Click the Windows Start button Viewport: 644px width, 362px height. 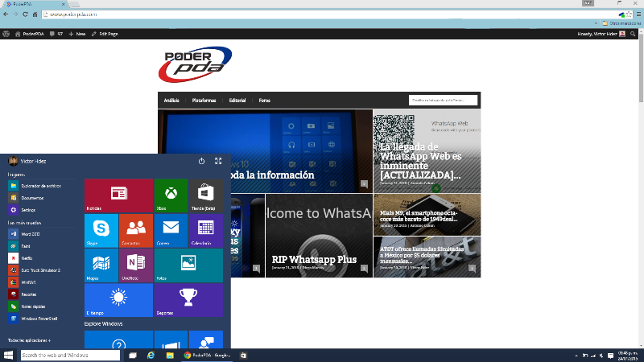pos(8,355)
